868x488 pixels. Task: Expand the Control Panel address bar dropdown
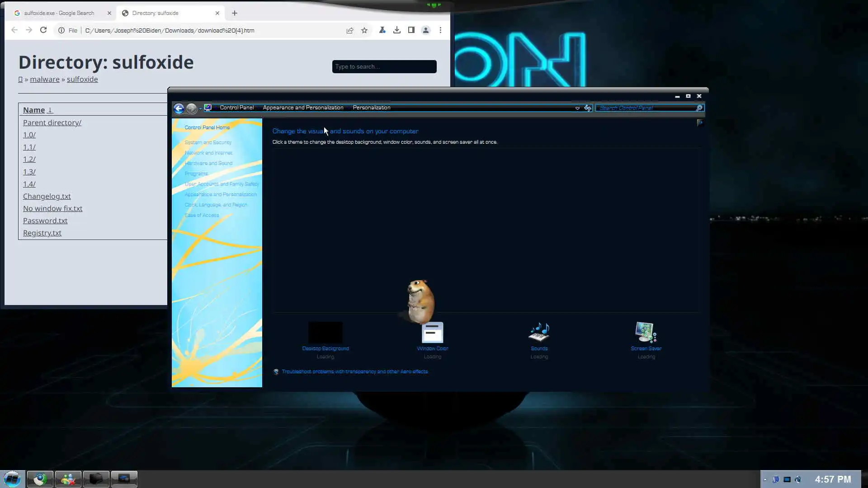[x=577, y=108]
